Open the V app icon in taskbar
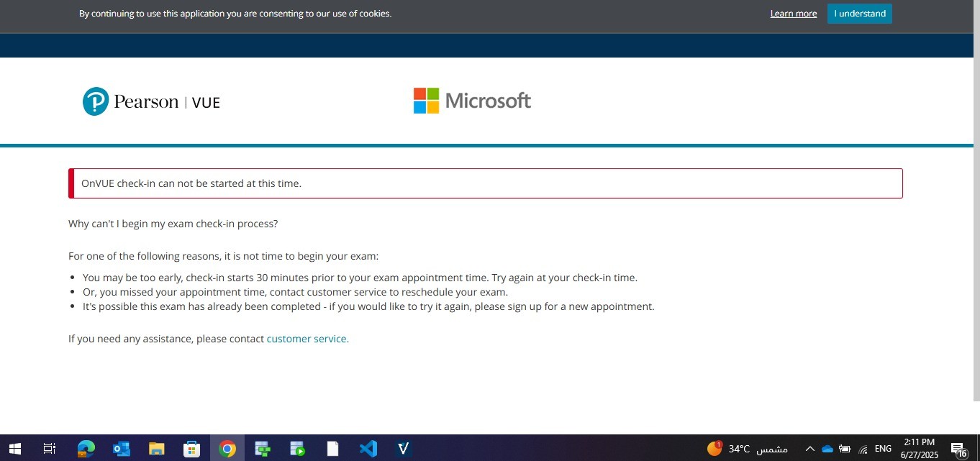 pyautogui.click(x=403, y=449)
